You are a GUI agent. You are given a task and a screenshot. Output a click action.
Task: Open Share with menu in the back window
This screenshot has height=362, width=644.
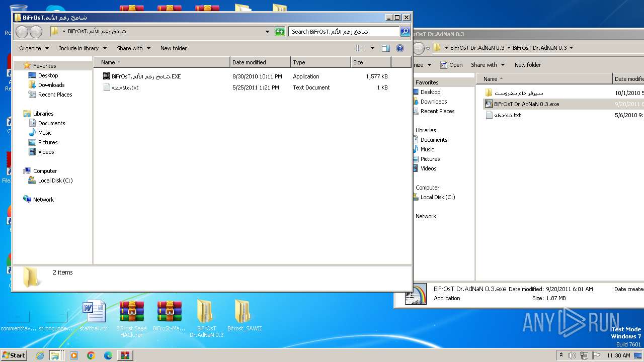tap(488, 65)
